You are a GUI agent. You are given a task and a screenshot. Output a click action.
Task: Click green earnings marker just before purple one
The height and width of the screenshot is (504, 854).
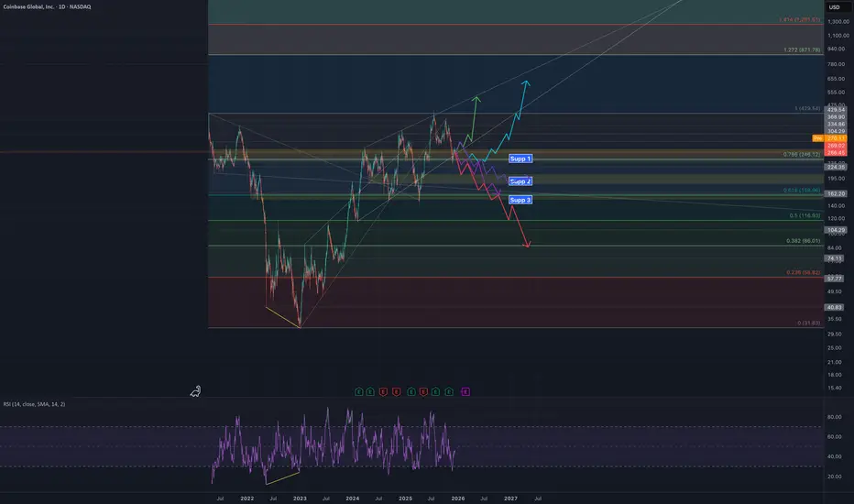[x=449, y=392]
